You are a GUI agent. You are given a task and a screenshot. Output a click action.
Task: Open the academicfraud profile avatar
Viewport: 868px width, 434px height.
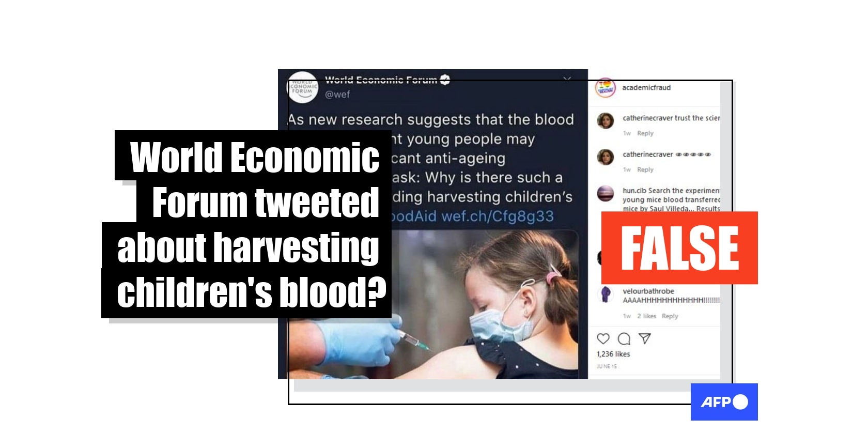606,88
